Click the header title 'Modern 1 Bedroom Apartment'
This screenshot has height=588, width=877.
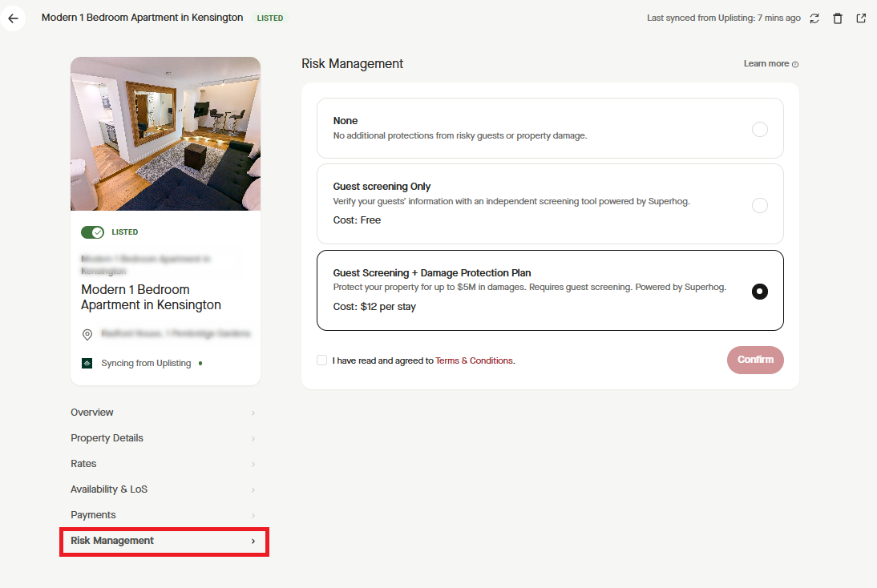[142, 18]
